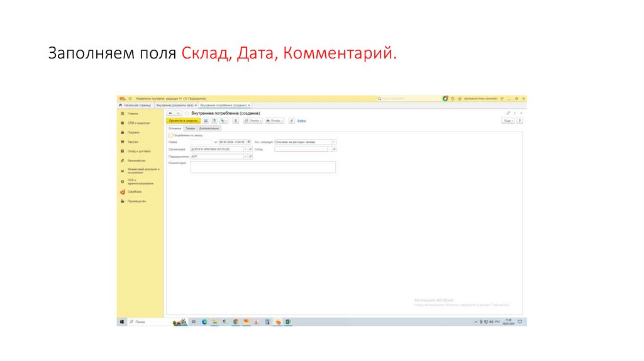Open the Подразделение item via its open icon
The width and height of the screenshot is (644, 361).
coord(250,157)
